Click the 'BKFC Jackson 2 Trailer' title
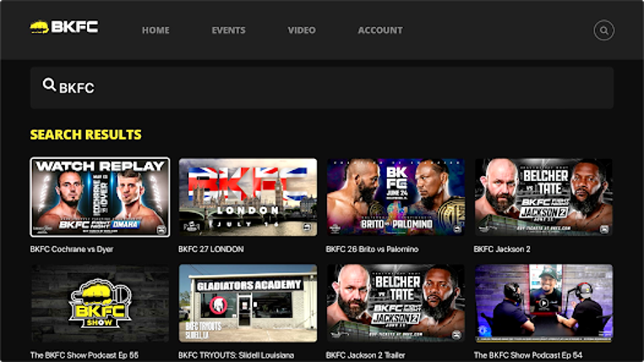The width and height of the screenshot is (644, 362). (366, 355)
